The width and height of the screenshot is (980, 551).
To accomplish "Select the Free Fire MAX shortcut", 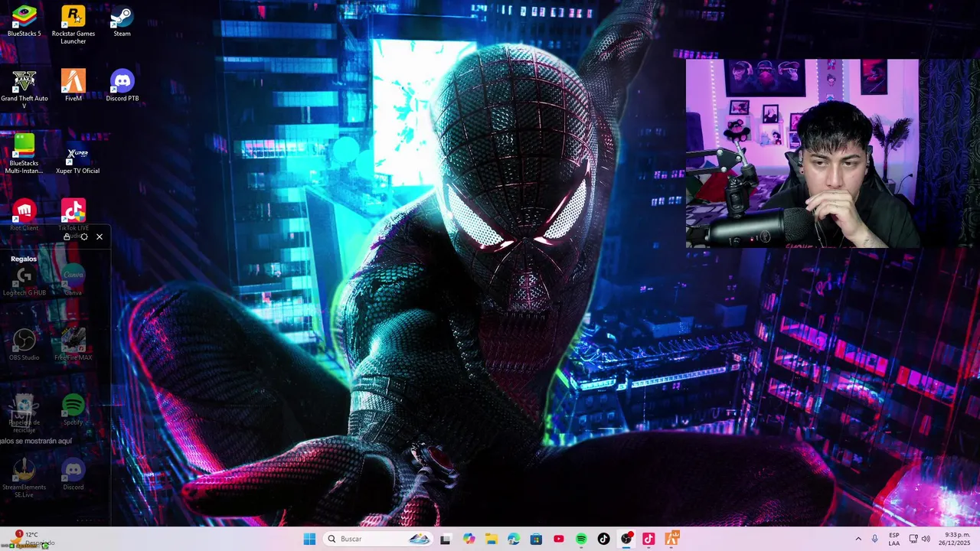I will click(x=73, y=345).
